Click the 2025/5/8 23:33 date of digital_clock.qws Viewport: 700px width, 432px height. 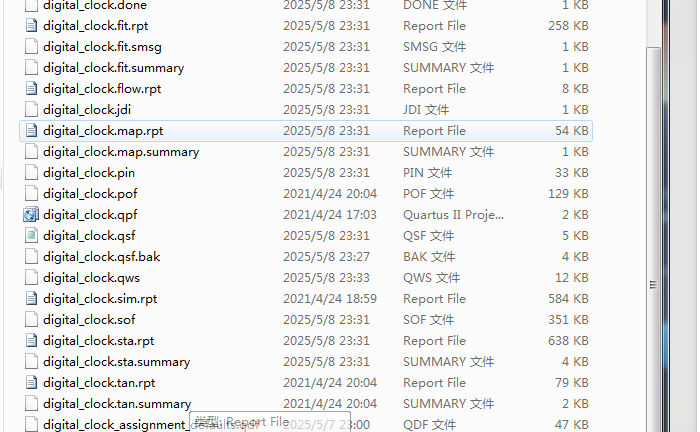click(326, 278)
